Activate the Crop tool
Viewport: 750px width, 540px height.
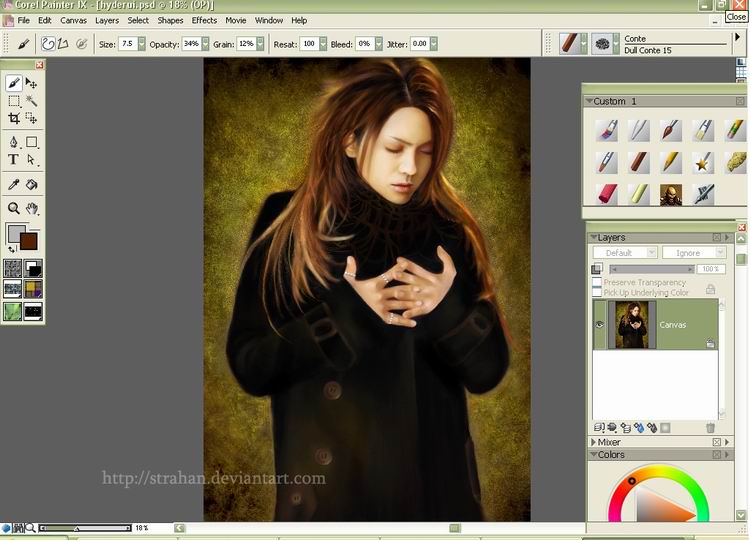[x=14, y=118]
